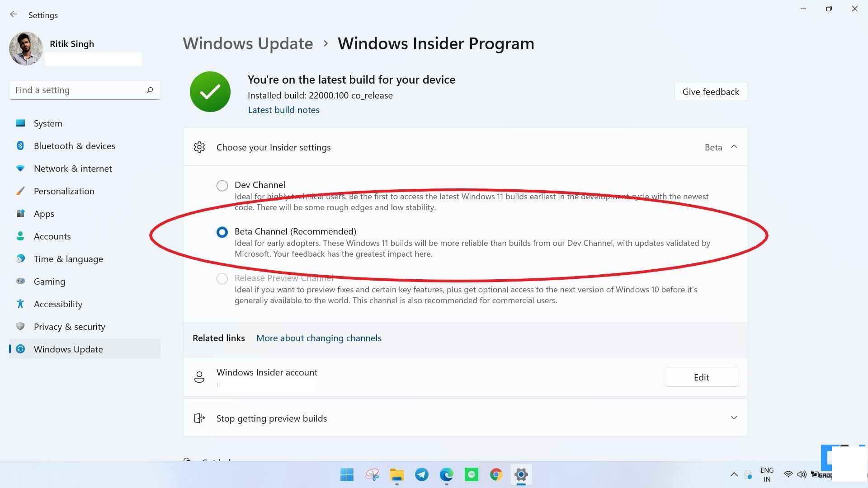
Task: Click the Android Messages icon in taskbar
Action: pyautogui.click(x=472, y=474)
